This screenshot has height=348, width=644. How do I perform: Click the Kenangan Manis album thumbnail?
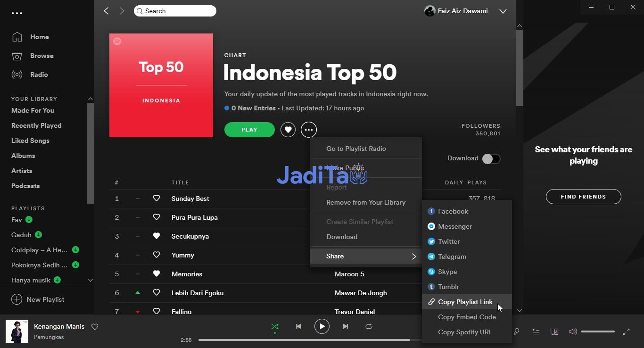17,331
